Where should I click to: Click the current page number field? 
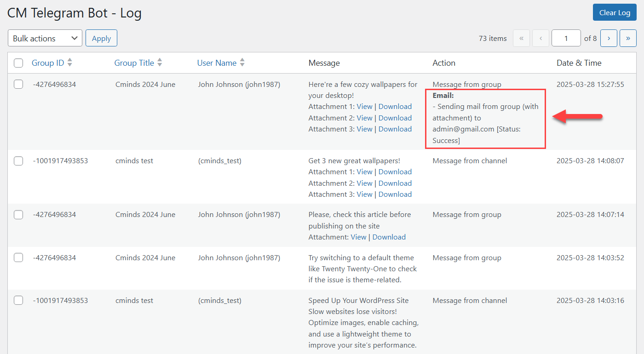pos(566,39)
